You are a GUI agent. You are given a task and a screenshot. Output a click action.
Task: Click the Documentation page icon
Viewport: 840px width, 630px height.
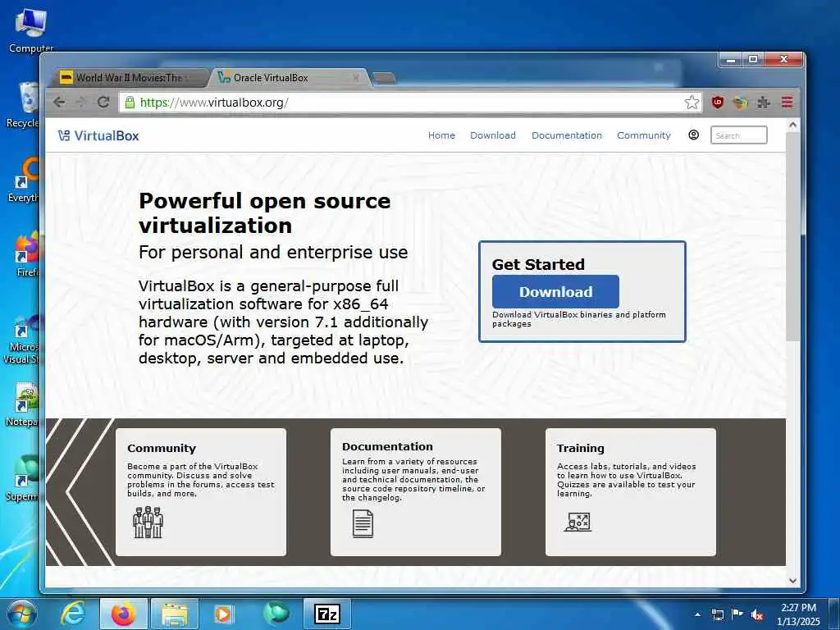pyautogui.click(x=363, y=523)
